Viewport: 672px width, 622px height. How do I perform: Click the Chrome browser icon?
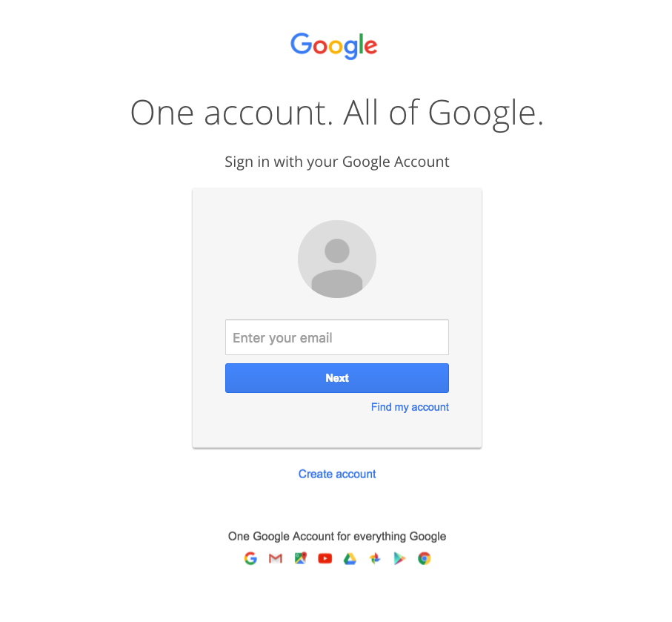425,558
